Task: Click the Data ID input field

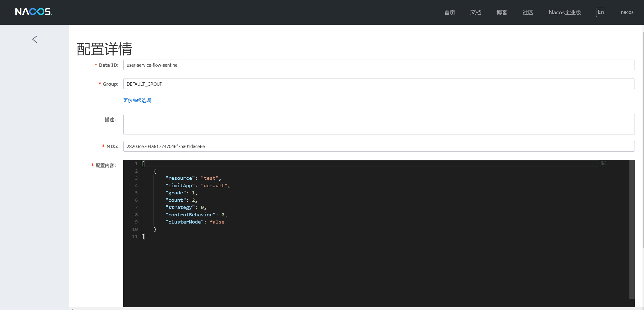Action: coord(379,65)
